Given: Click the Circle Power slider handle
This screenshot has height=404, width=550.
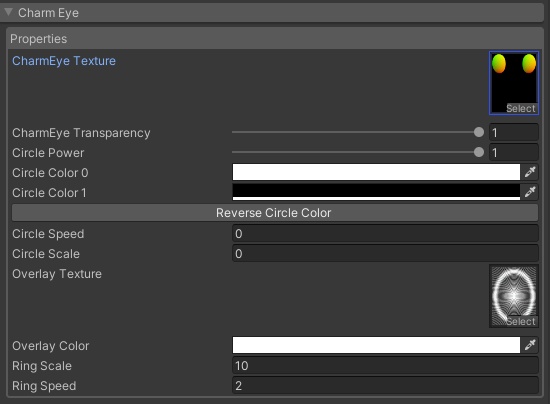Looking at the screenshot, I should [478, 152].
